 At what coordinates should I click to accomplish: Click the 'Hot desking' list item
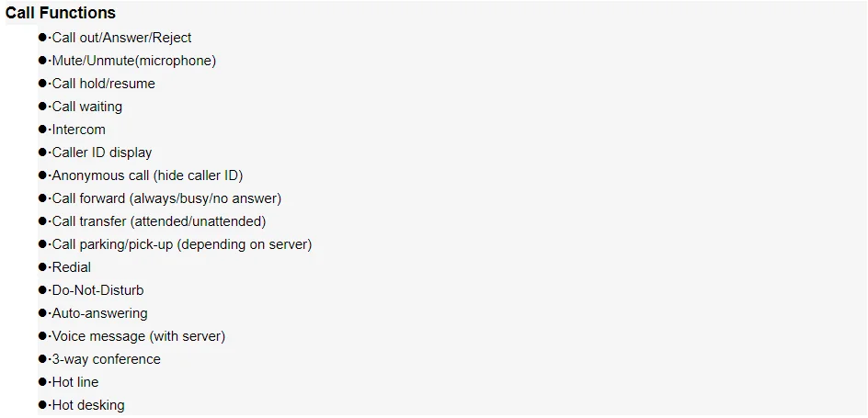pyautogui.click(x=87, y=405)
